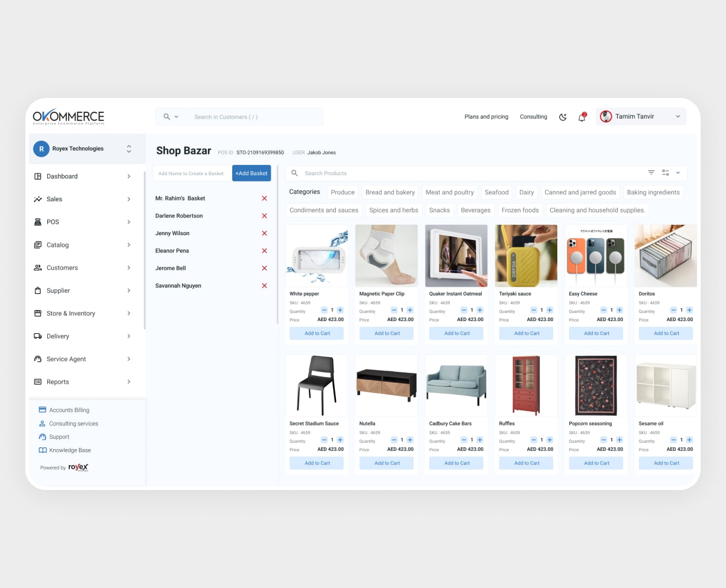Click the Customers icon in the sidebar

37,267
